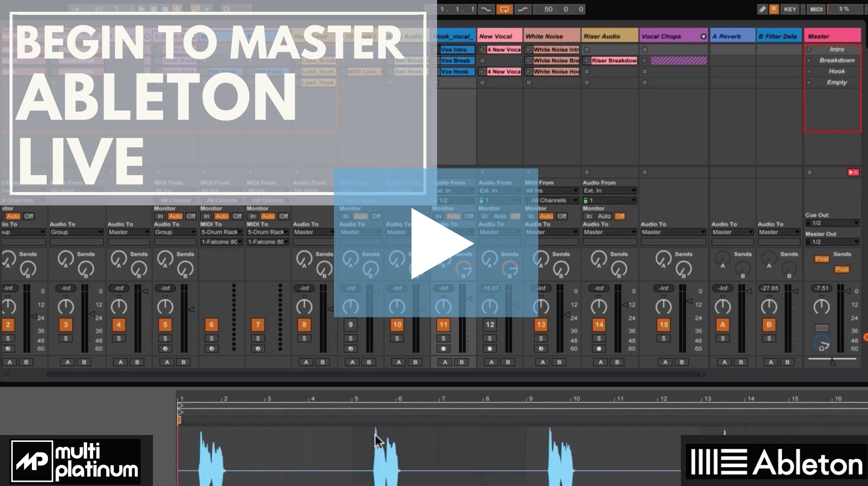Toggle track 15 activator button
868x486 pixels.
(663, 325)
